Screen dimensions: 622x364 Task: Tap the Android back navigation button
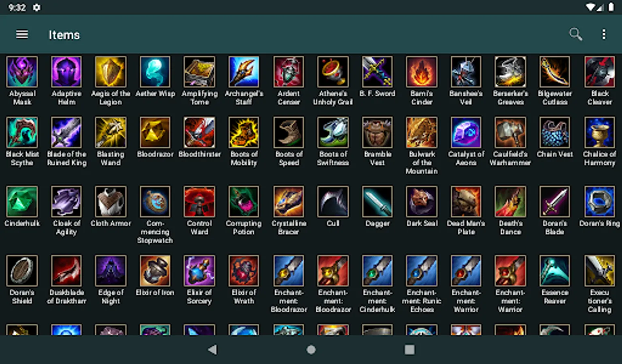[x=212, y=349]
